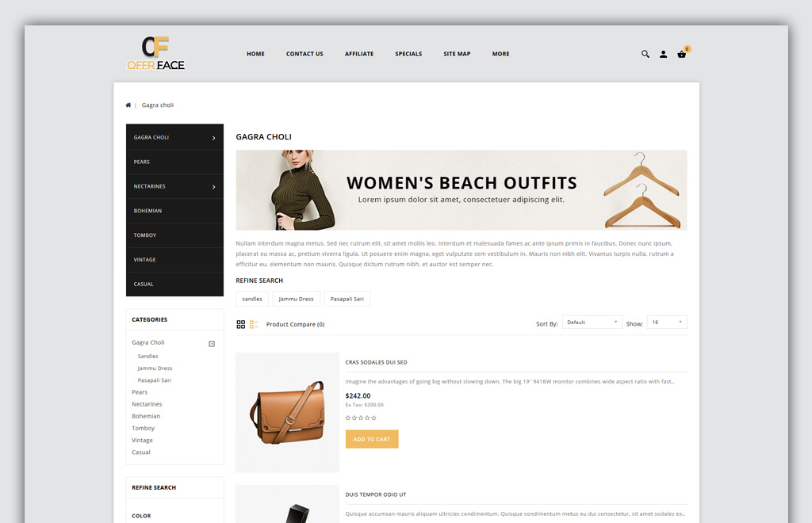
Task: Open the Sort By dropdown
Action: (x=592, y=323)
